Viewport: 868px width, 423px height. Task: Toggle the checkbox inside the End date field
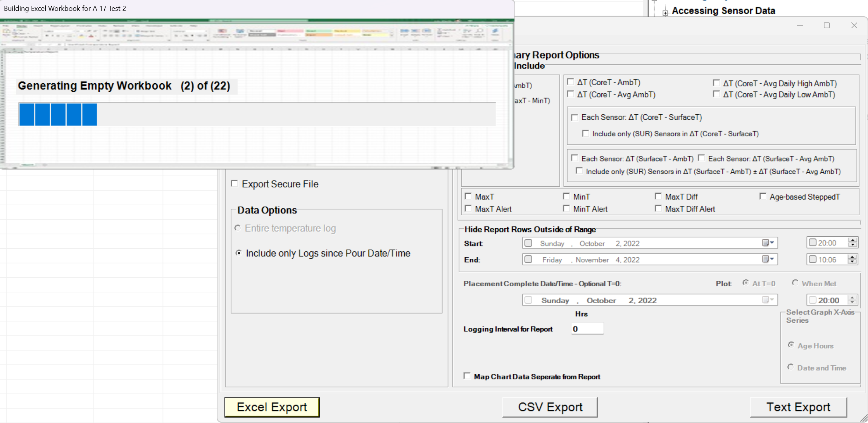(x=528, y=259)
